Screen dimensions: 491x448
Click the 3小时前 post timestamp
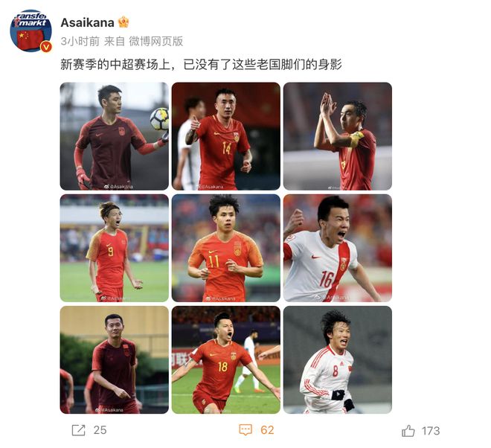tap(80, 42)
